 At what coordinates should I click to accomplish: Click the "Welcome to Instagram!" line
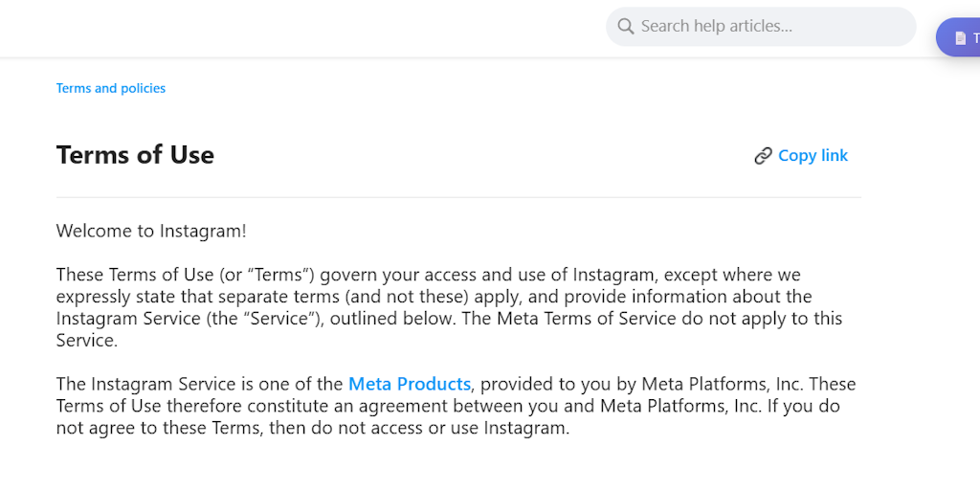151,231
